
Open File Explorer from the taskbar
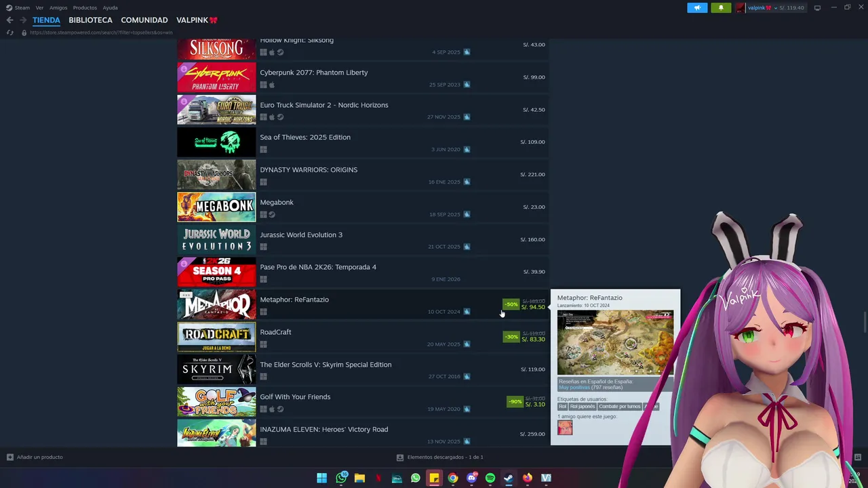[359, 478]
